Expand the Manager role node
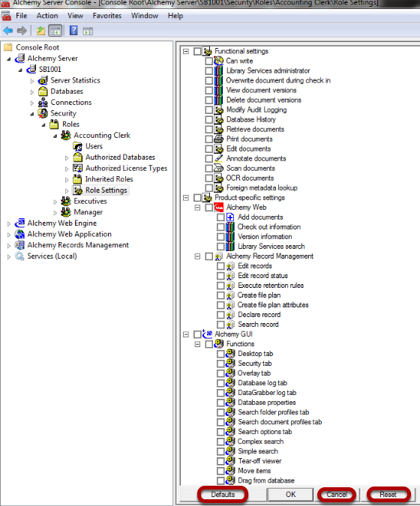Viewport: 420px width, 506px height. pos(55,213)
